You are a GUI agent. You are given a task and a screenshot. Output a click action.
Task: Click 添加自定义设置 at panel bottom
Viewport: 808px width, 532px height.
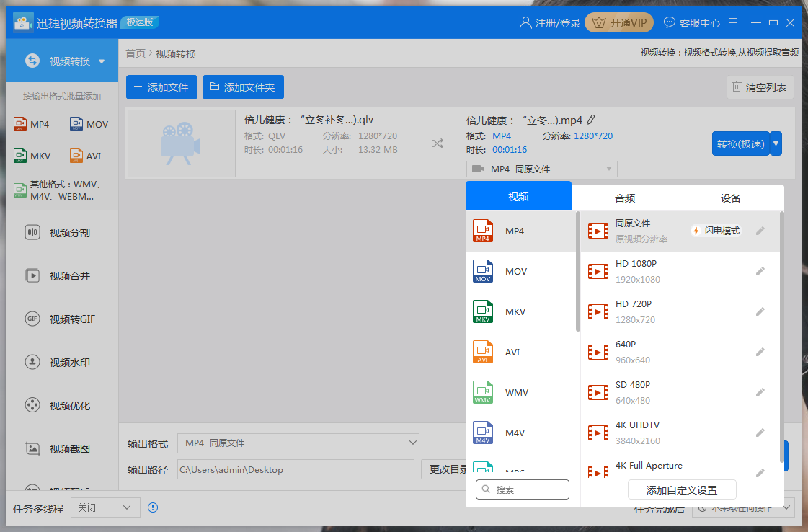[x=682, y=489]
